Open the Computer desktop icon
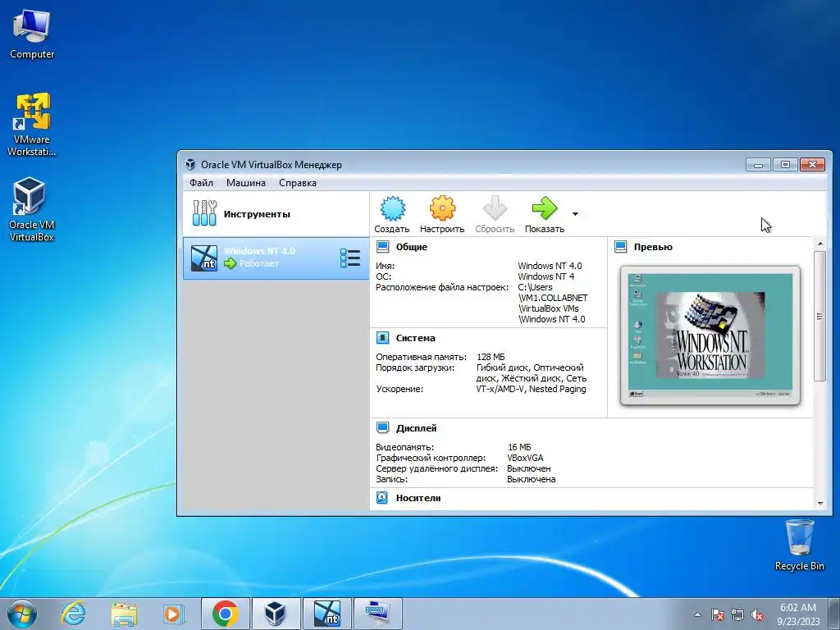Screen dimensions: 840x630 32,34
